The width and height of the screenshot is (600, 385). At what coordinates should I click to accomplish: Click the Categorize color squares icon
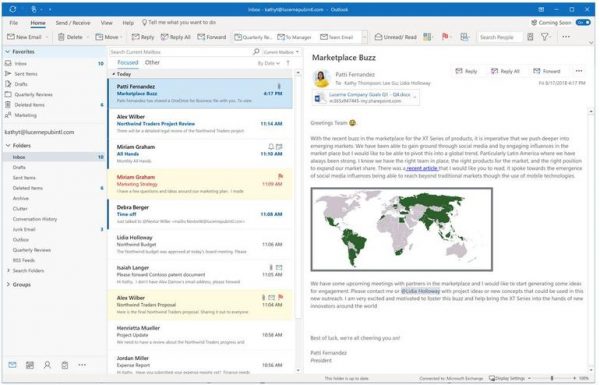427,37
